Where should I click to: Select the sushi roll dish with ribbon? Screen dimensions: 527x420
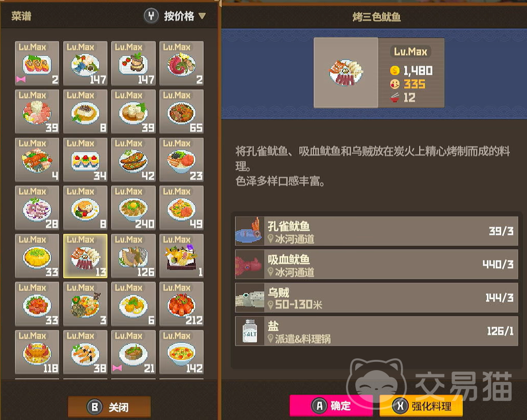[x=37, y=64]
